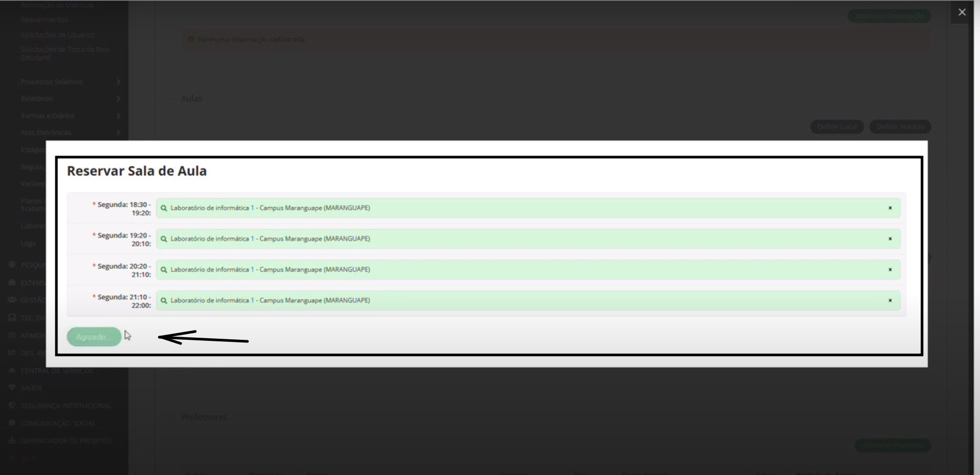
Task: Click the room field for Segunda 20:20 - 21:10
Action: pos(528,270)
